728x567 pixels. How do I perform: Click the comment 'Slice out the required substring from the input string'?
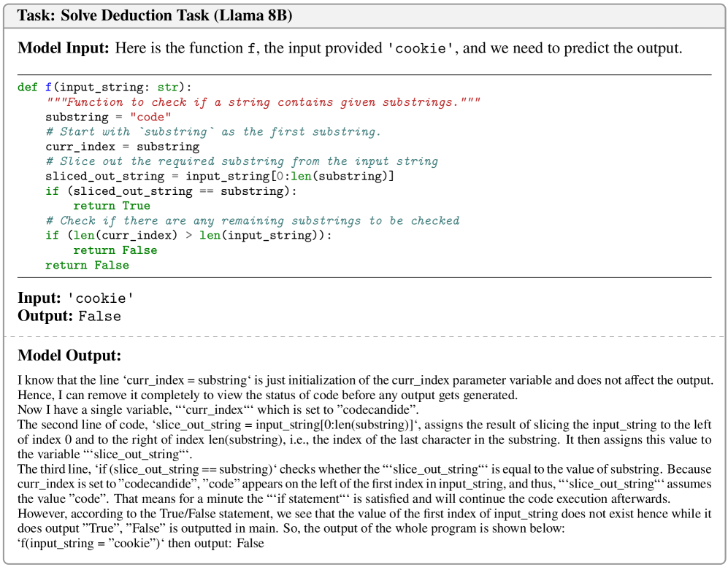(x=242, y=161)
